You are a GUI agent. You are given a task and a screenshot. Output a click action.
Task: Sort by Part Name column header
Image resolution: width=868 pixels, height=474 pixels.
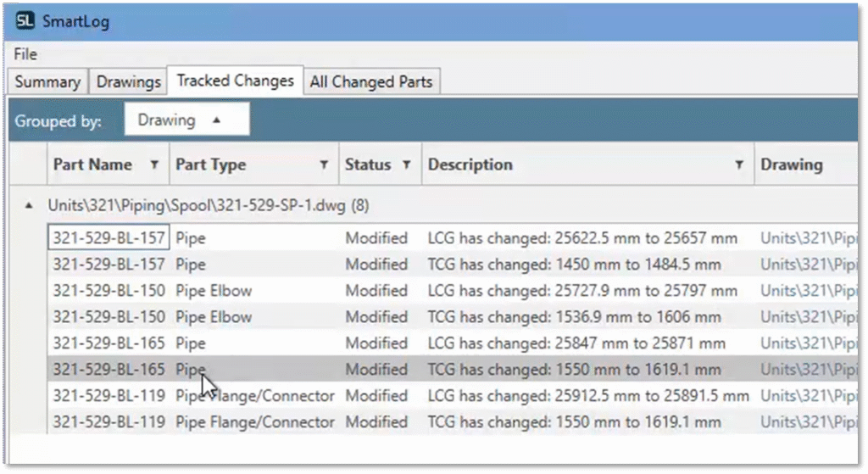[92, 165]
